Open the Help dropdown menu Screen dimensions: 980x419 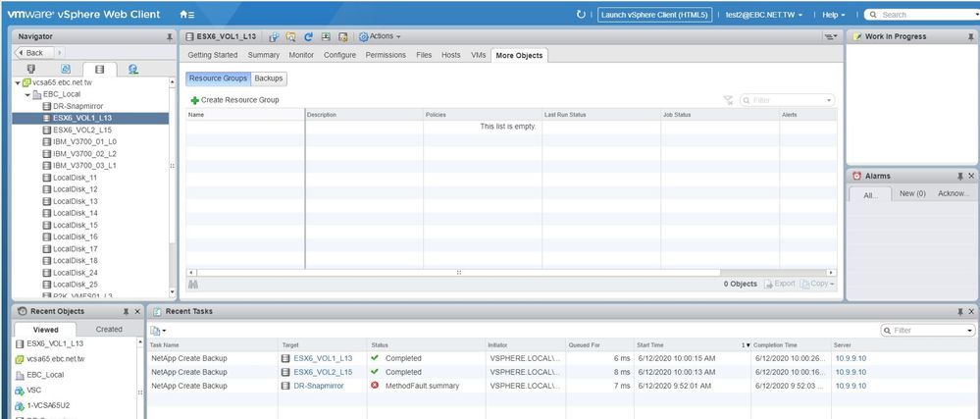[x=834, y=15]
